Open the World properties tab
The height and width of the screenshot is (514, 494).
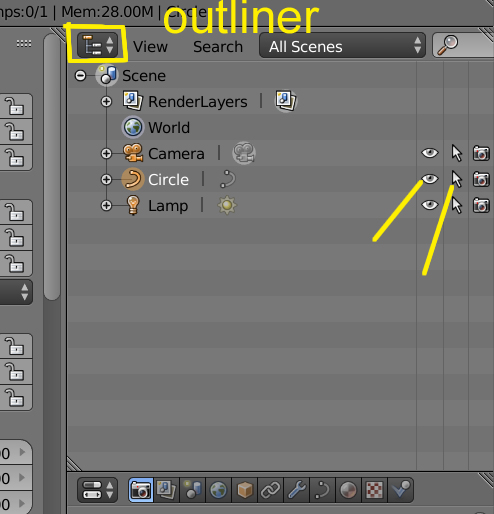tap(219, 490)
